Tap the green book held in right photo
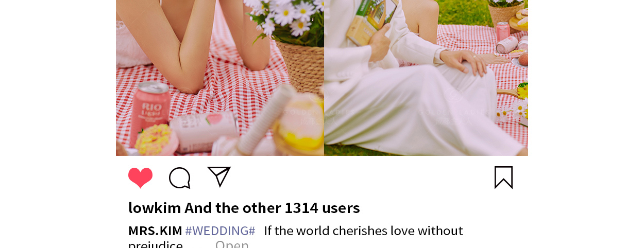Screen dimensions: 644x248 pyautogui.click(x=371, y=21)
